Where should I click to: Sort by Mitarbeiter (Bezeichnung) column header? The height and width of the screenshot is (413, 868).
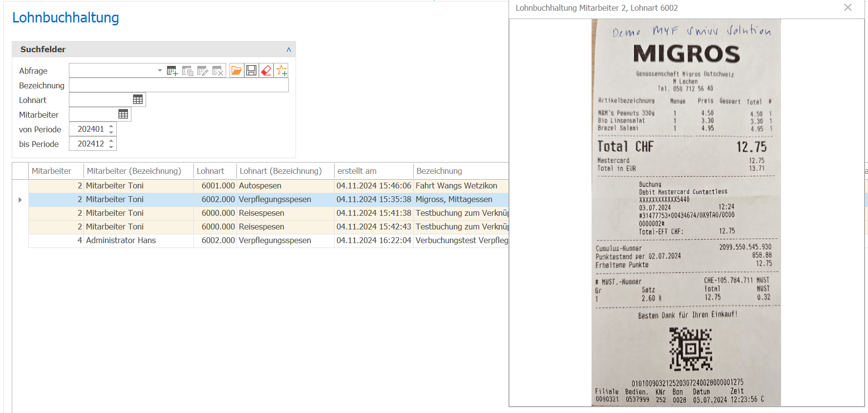tap(139, 171)
